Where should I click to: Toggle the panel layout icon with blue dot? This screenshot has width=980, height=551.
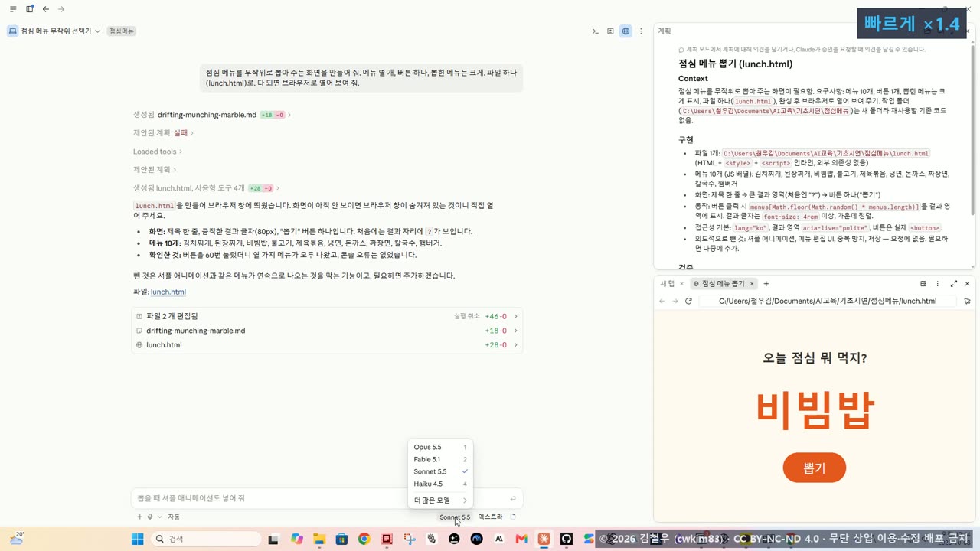pyautogui.click(x=30, y=9)
